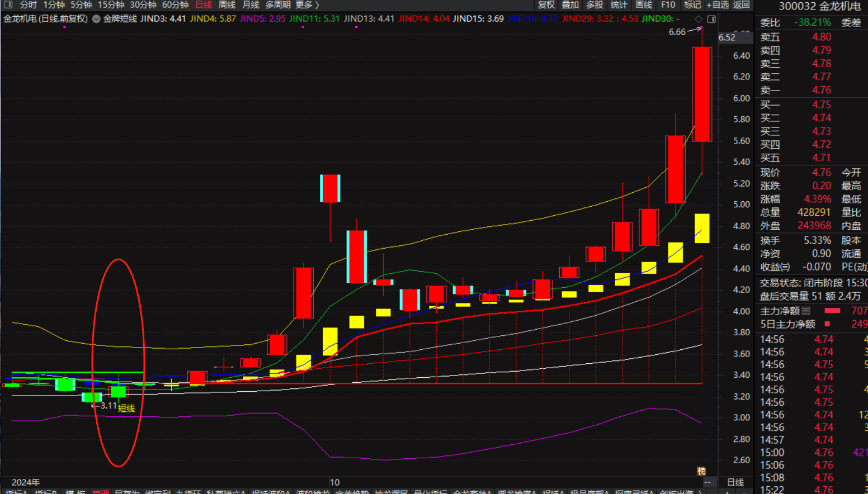This screenshot has width=868, height=494.
Task: Open the indicator dropdown beside 金牌短线
Action: pyautogui.click(x=96, y=19)
